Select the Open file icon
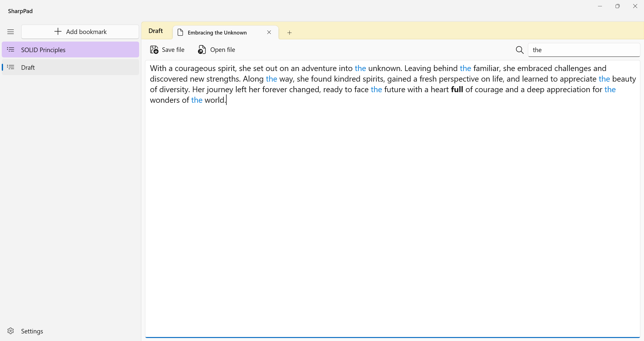Image resolution: width=644 pixels, height=341 pixels. tap(202, 50)
